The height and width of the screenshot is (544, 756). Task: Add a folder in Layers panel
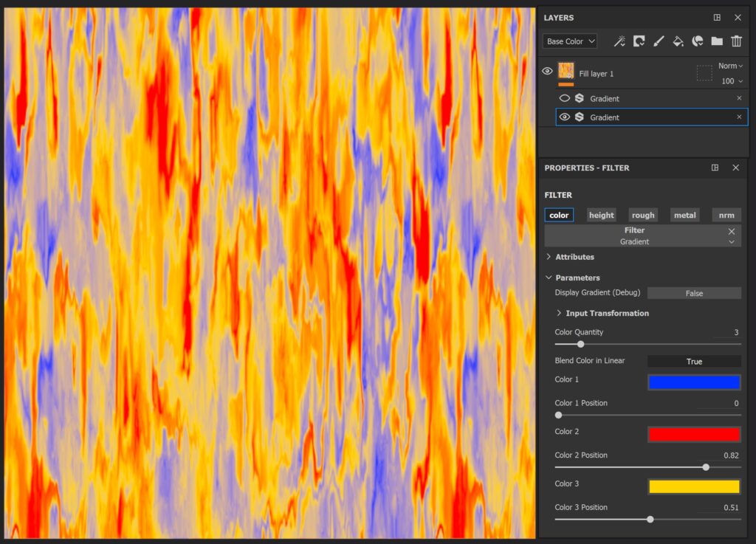pos(717,41)
